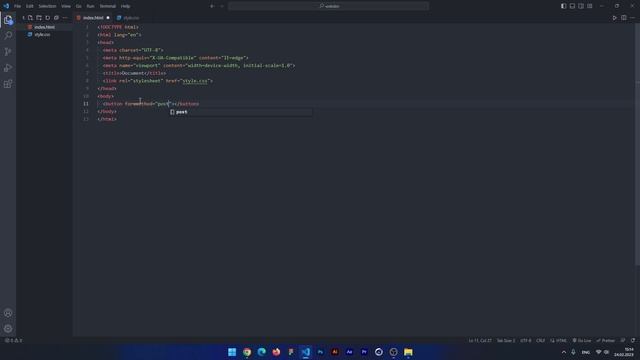Click the style.css link in code

click(x=195, y=81)
